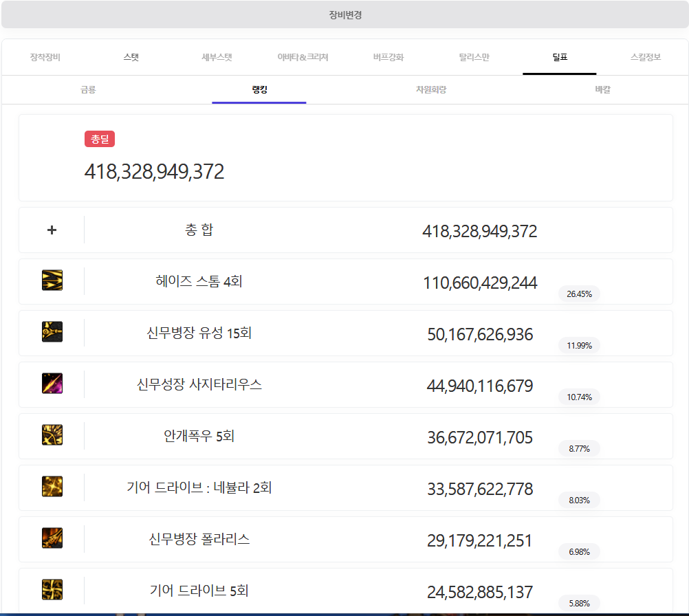Open the 바칼 sub-tab
Image resolution: width=689 pixels, height=616 pixels.
pyautogui.click(x=602, y=89)
